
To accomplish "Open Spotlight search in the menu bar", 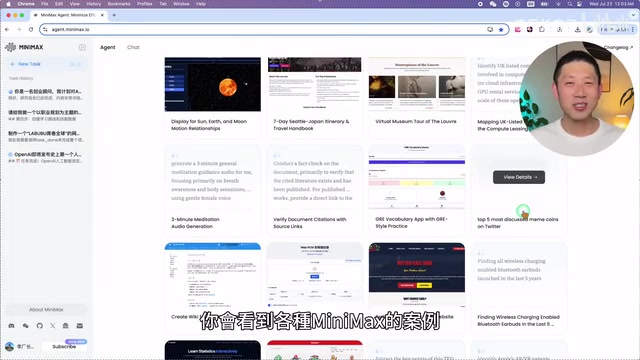I will point(569,4).
